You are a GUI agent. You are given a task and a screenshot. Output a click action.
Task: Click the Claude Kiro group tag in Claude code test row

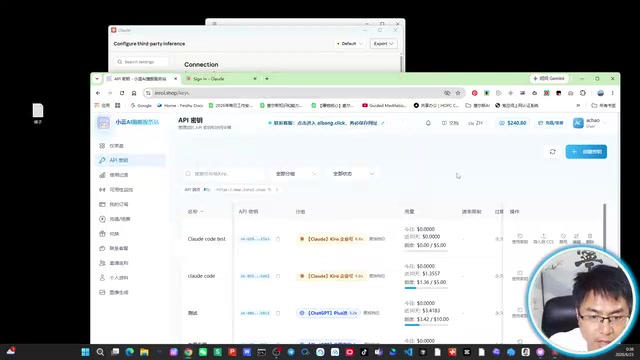pyautogui.click(x=331, y=239)
